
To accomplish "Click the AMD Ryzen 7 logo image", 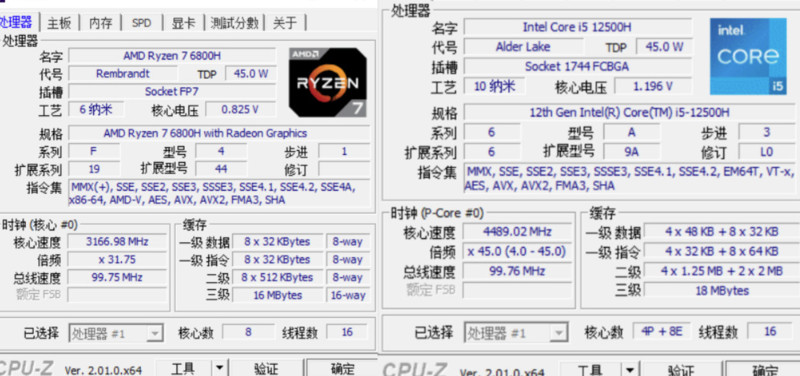I will click(327, 83).
